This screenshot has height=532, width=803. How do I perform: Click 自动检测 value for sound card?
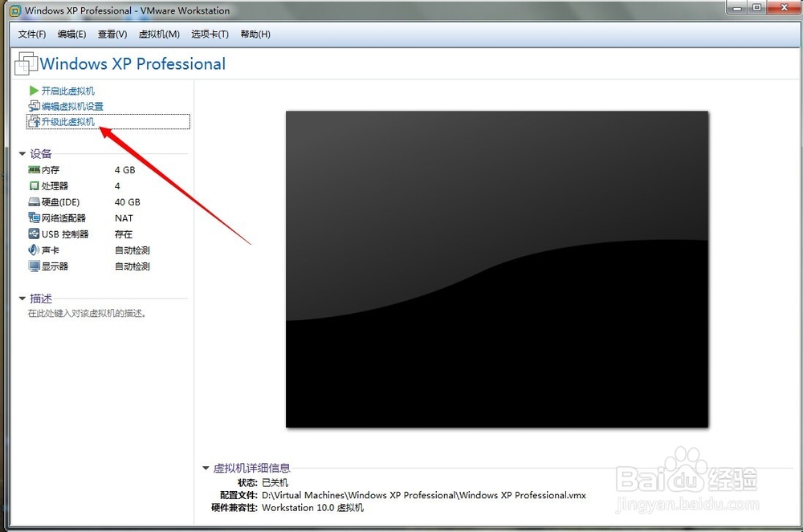pyautogui.click(x=132, y=250)
